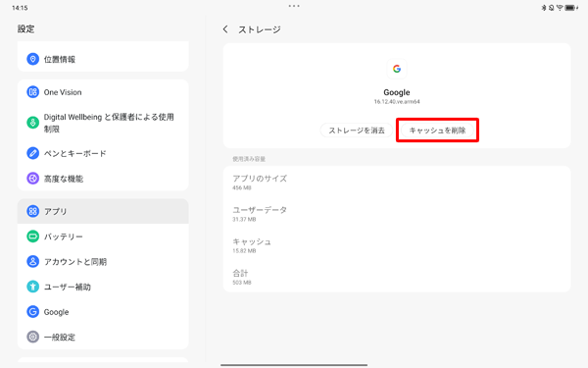Tap the 設定 heading
The width and height of the screenshot is (588, 368).
pyautogui.click(x=25, y=28)
